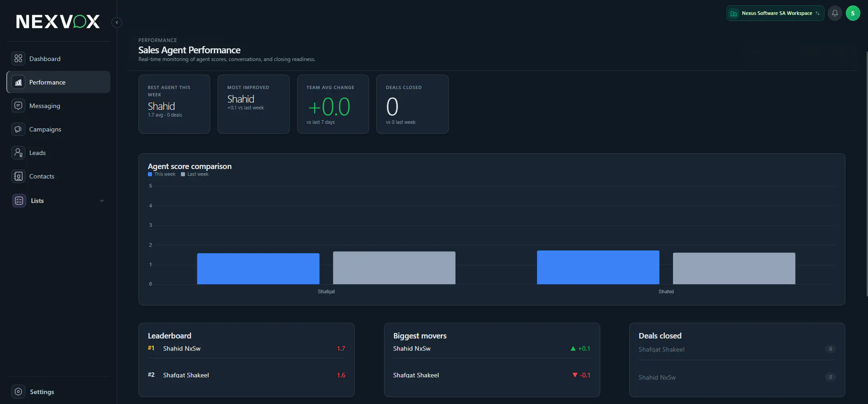Image resolution: width=868 pixels, height=404 pixels.
Task: Click the #1 rank badge
Action: click(151, 348)
